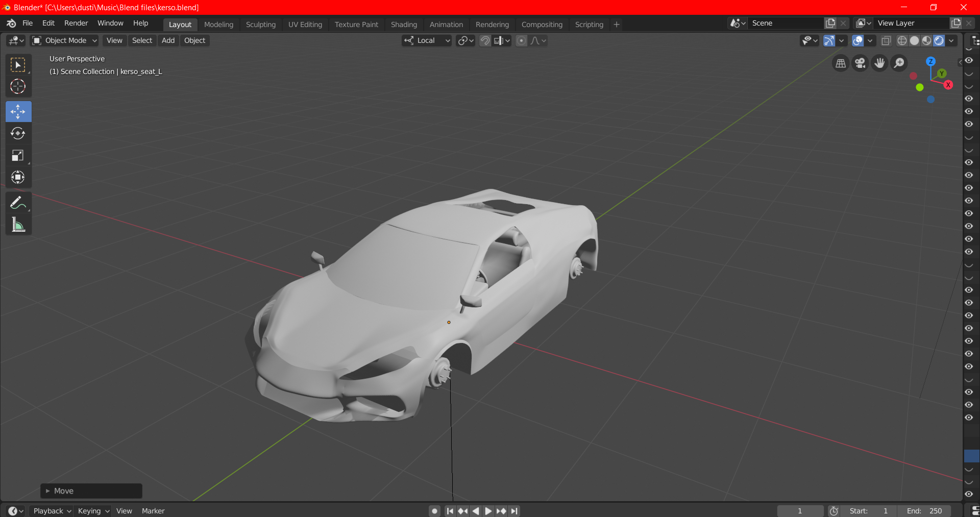
Task: Click add view layer icon
Action: (x=956, y=23)
